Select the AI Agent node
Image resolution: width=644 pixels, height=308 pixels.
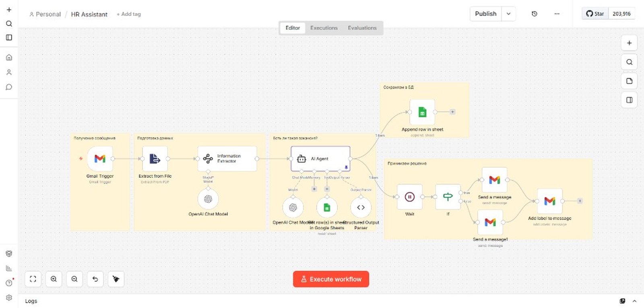[320, 158]
